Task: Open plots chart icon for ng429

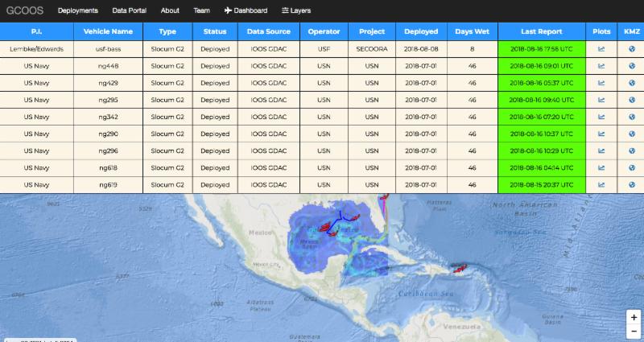Action: tap(601, 83)
